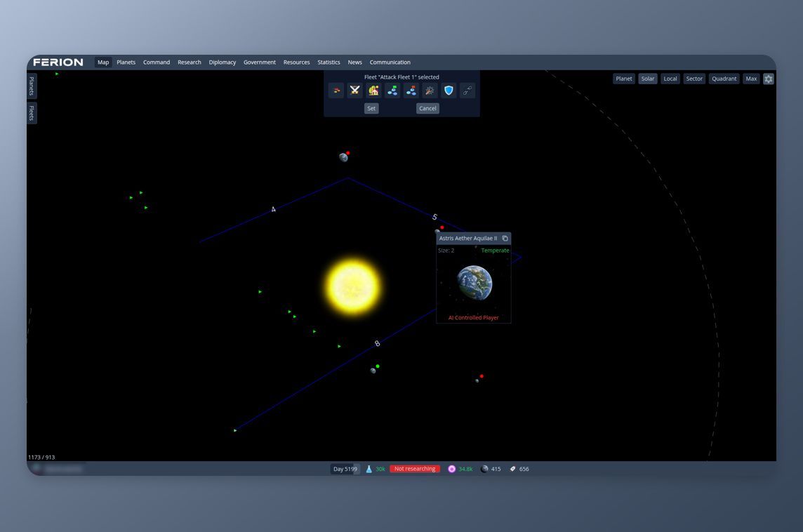This screenshot has width=803, height=532.
Task: Expand the Fleets side panel
Action: 32,113
